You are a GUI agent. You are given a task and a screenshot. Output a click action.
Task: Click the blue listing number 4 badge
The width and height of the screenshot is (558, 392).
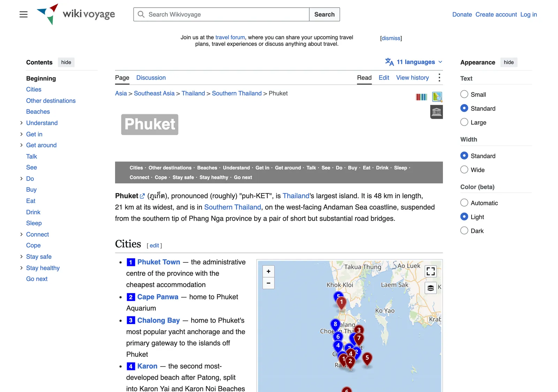point(131,366)
